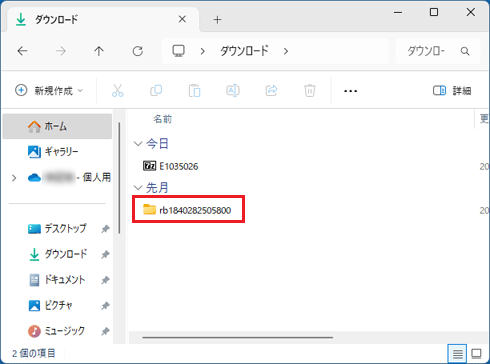Click the navigation pane vertical scrollbar
490x364 pixels.
(119, 178)
